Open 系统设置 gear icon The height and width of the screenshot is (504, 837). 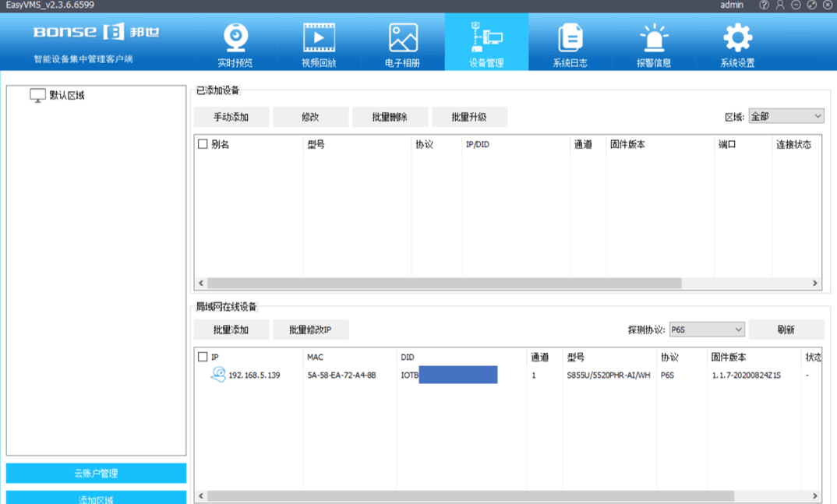[x=737, y=37]
